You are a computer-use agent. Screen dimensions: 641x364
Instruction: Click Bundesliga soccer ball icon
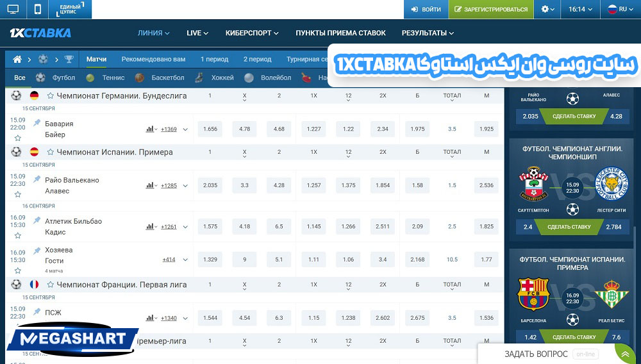[16, 95]
